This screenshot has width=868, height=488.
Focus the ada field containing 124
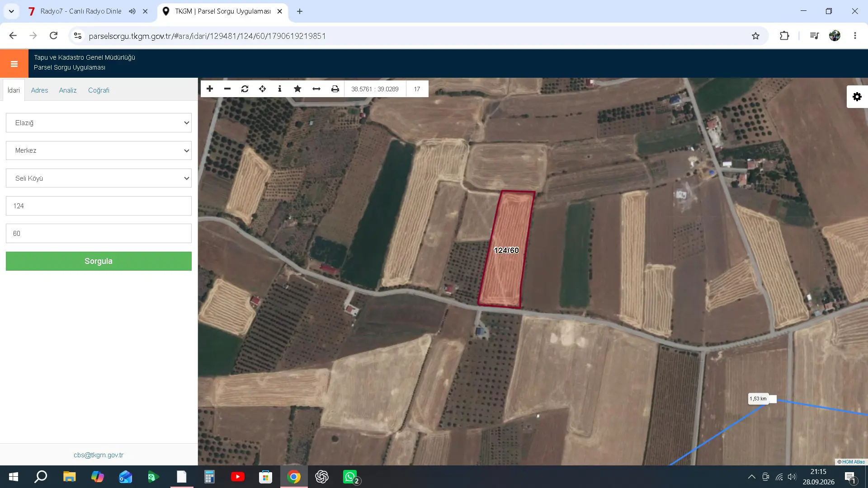99,206
